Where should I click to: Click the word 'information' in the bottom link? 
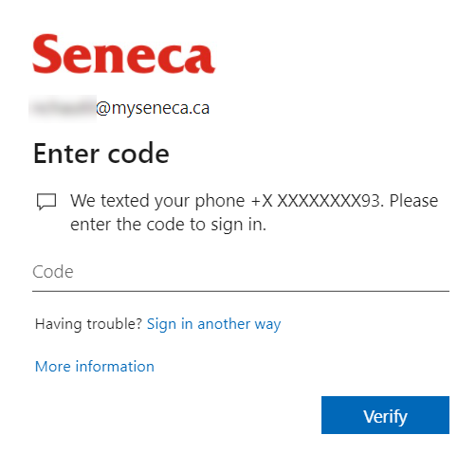[x=115, y=367]
